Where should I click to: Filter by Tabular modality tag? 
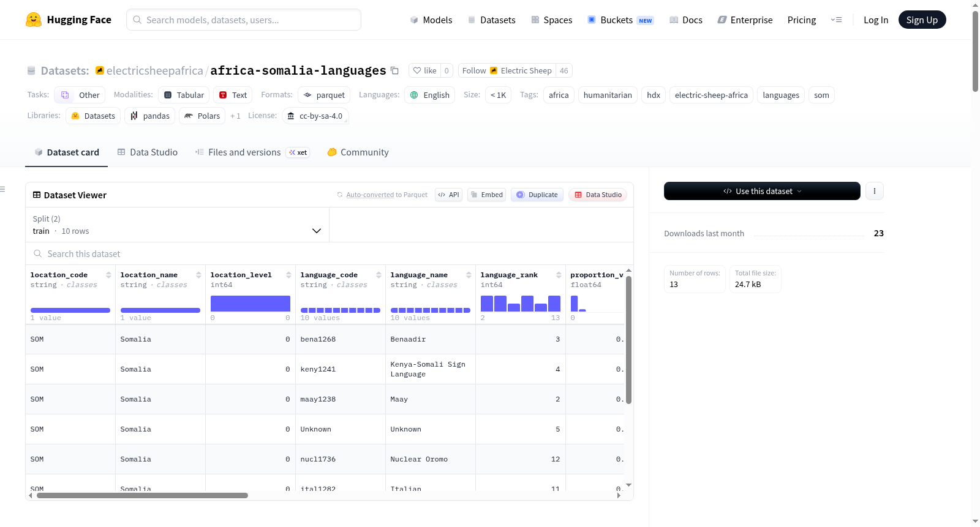184,95
